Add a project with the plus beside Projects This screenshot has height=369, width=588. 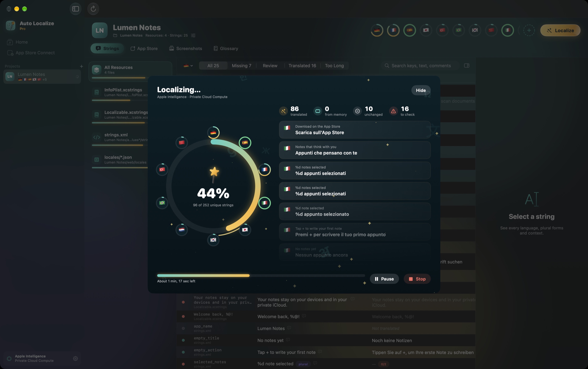click(81, 66)
